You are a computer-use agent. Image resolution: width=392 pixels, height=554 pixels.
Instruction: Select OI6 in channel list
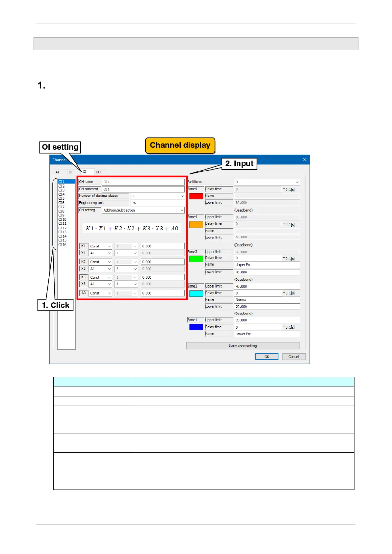pyautogui.click(x=66, y=203)
